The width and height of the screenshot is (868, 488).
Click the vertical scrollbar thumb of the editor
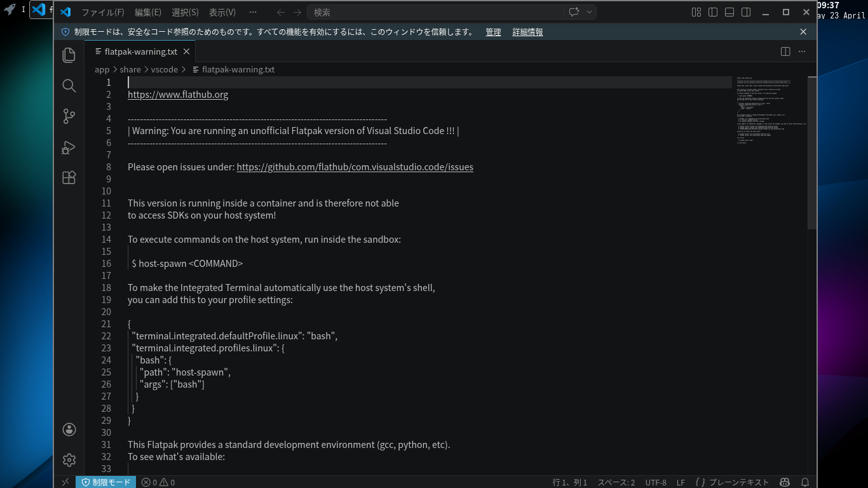point(812,152)
